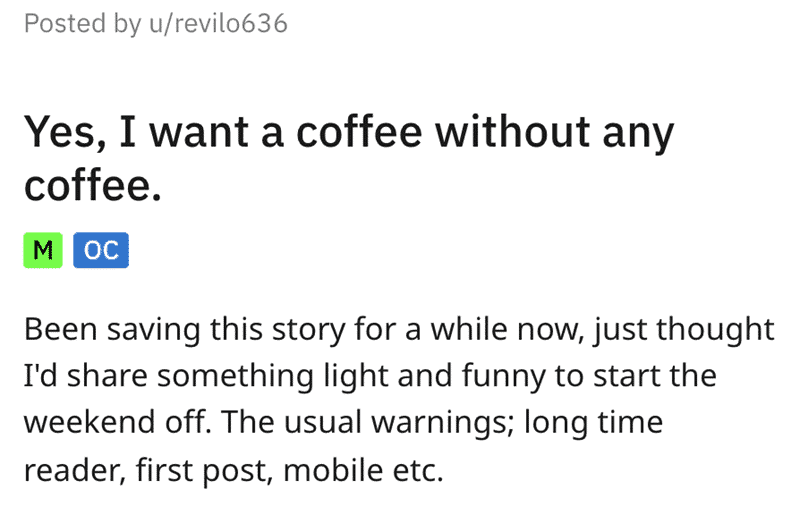Image resolution: width=800 pixels, height=515 pixels.
Task: Click the word 'story' in the body
Action: [x=309, y=331]
